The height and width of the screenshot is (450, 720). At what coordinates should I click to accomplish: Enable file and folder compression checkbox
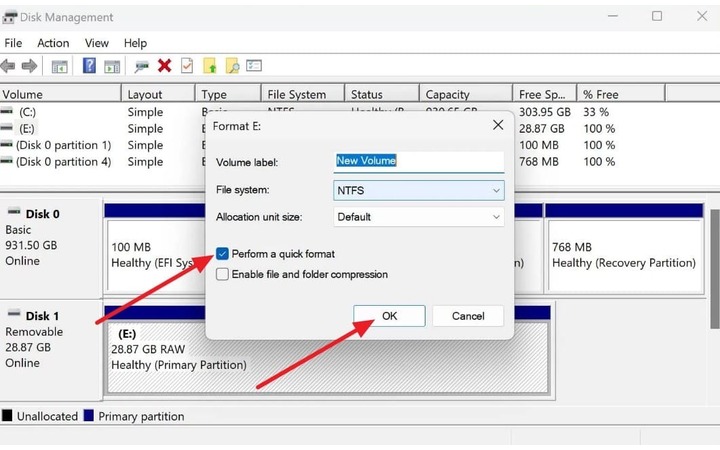pyautogui.click(x=222, y=274)
